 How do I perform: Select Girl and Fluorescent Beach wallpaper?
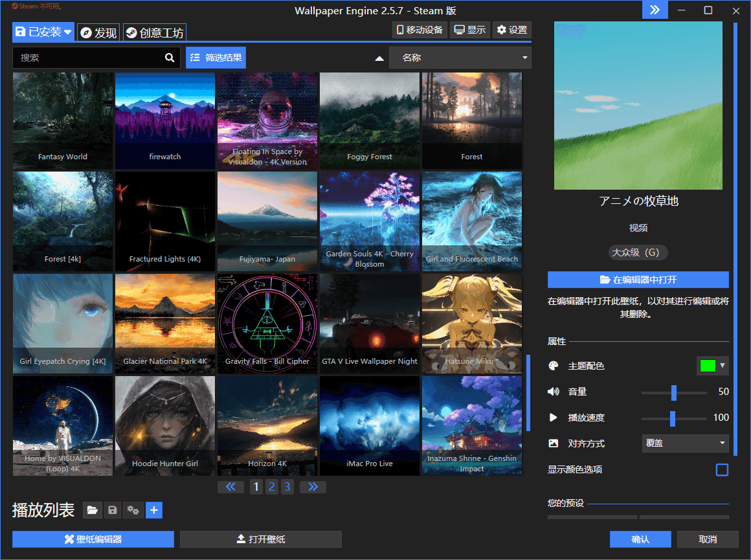(472, 222)
